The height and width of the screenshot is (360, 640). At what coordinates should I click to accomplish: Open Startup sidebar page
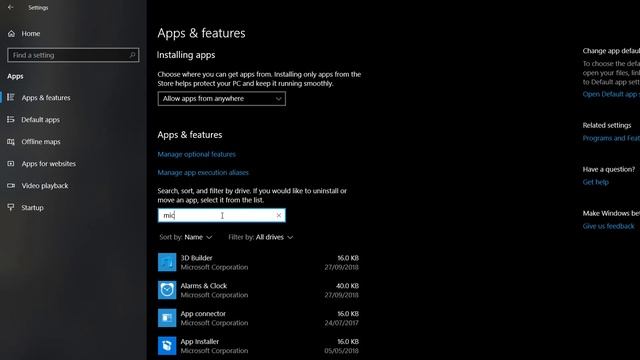tap(32, 208)
